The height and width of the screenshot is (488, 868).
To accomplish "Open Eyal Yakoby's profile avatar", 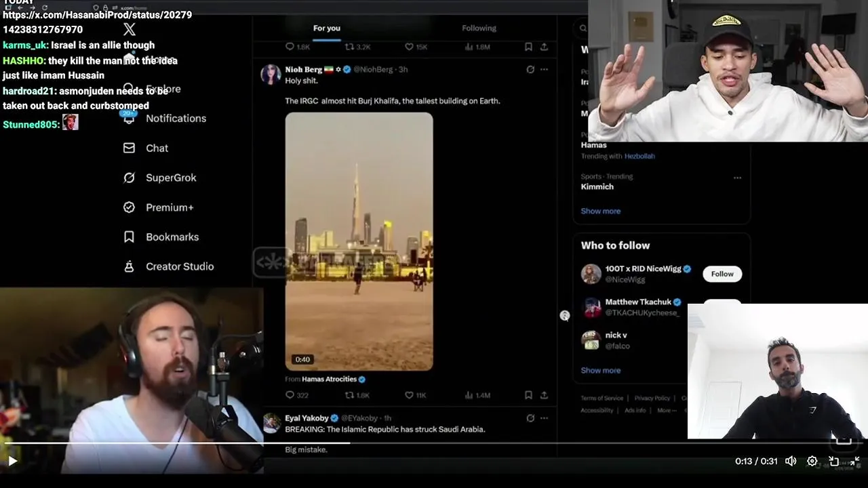I will pyautogui.click(x=271, y=423).
